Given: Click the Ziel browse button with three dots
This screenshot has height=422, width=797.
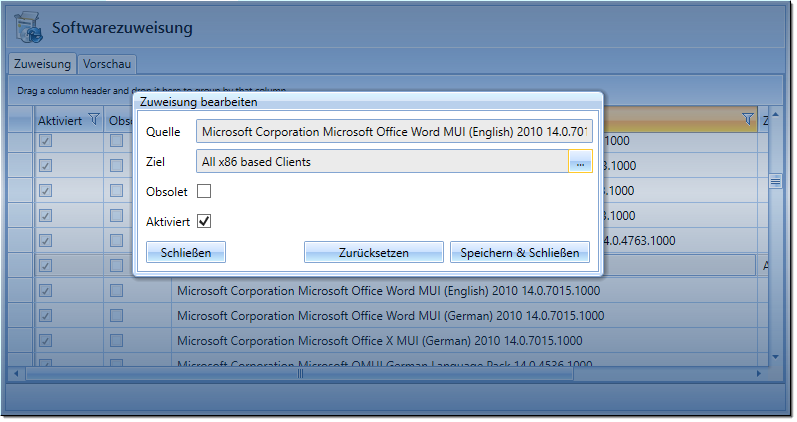Looking at the screenshot, I should click(x=580, y=162).
